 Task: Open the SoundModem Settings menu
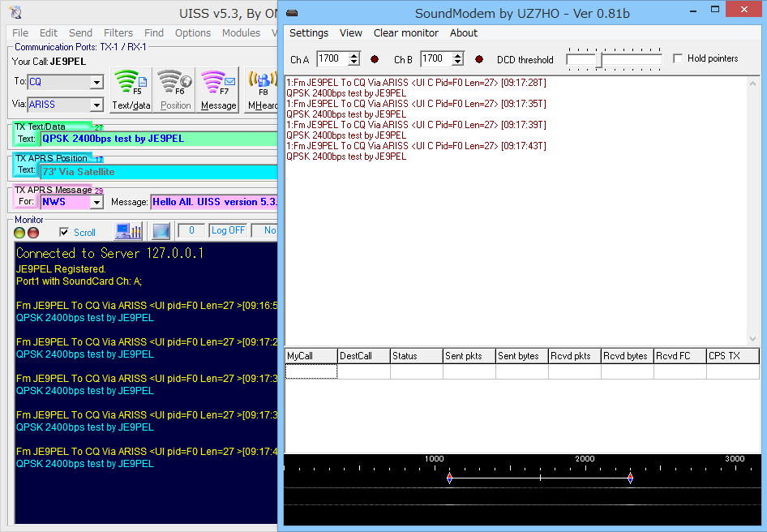309,32
